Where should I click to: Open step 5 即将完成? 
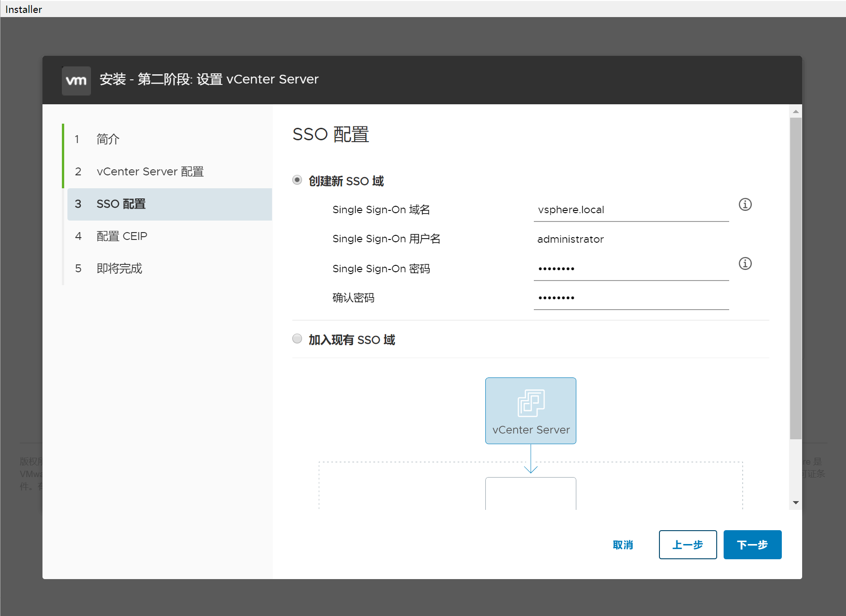click(119, 269)
